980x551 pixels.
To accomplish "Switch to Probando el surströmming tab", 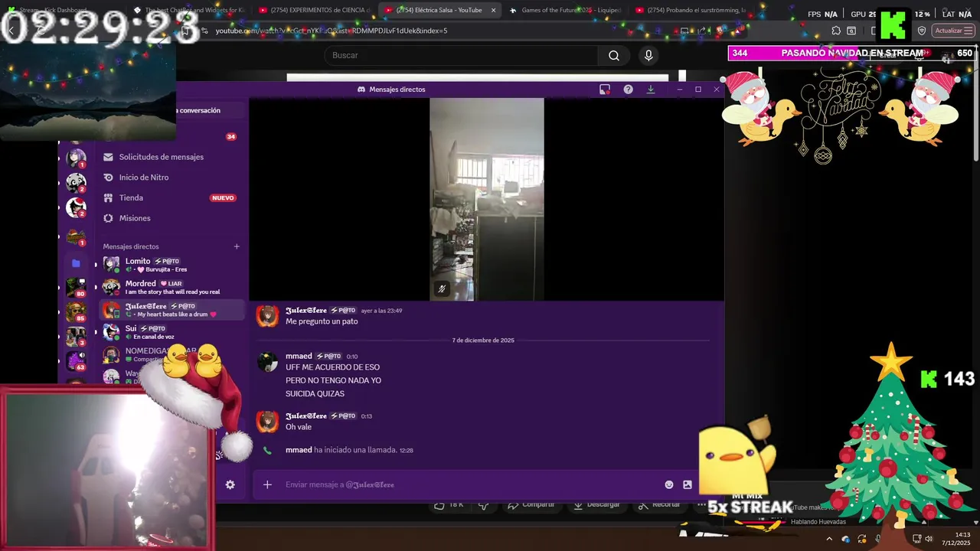I will pos(691,10).
